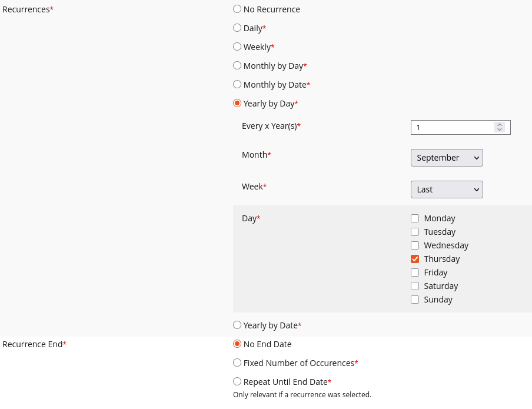Enable the Sunday checkbox
The width and height of the screenshot is (532, 409).
pos(415,300)
